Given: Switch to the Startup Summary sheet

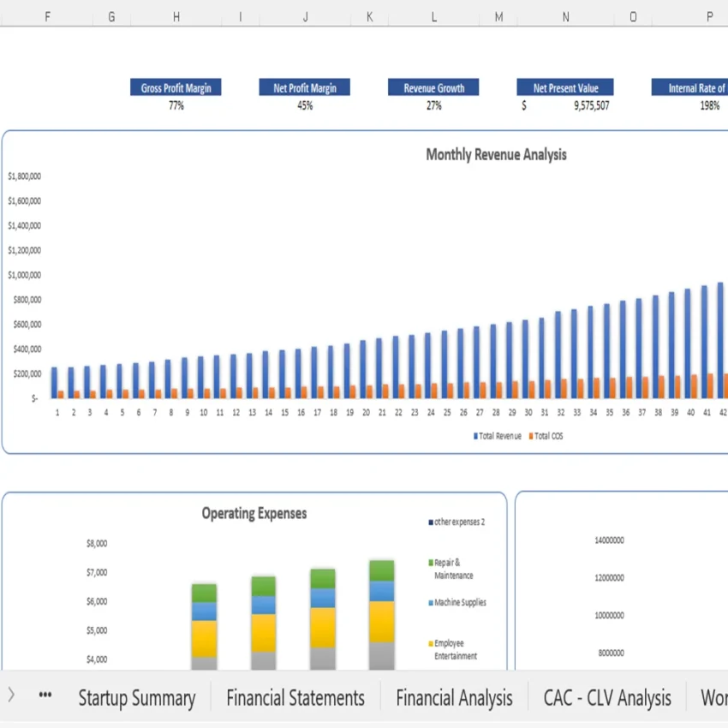Looking at the screenshot, I should point(137,697).
